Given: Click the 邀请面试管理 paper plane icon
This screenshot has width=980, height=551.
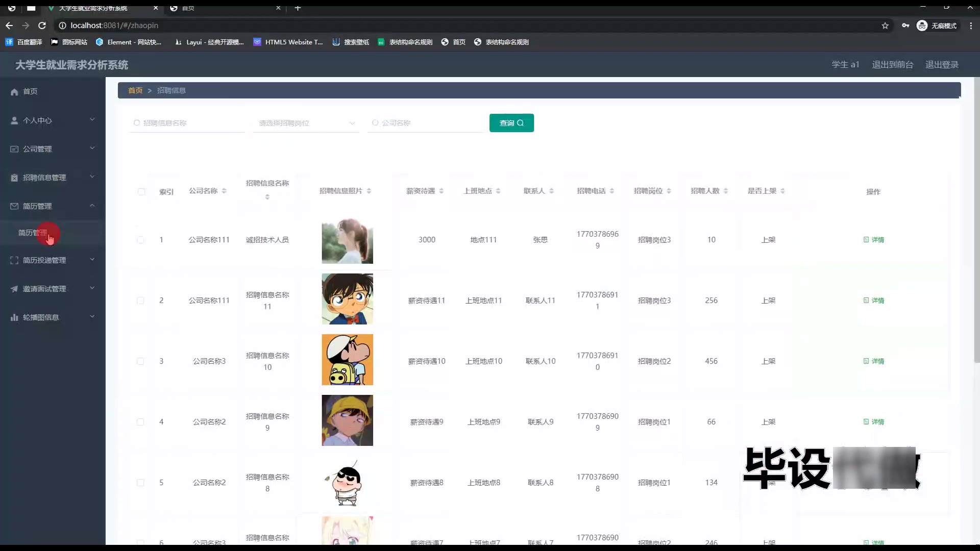Looking at the screenshot, I should pos(14,289).
